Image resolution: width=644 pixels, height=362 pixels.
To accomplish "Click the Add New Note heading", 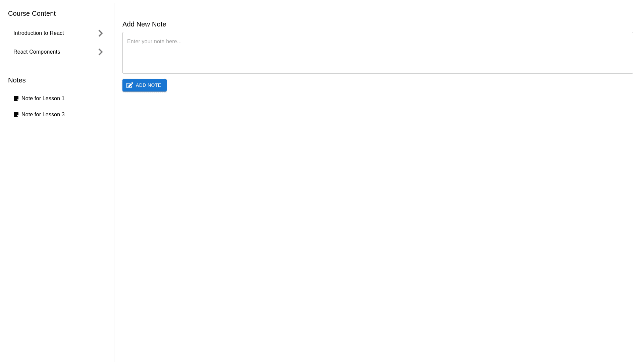I will point(144,24).
